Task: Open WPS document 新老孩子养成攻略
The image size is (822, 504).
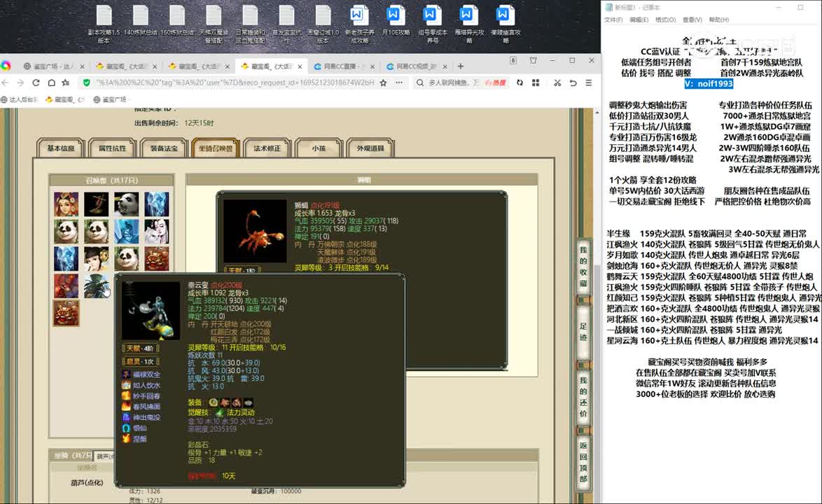Action: point(360,24)
